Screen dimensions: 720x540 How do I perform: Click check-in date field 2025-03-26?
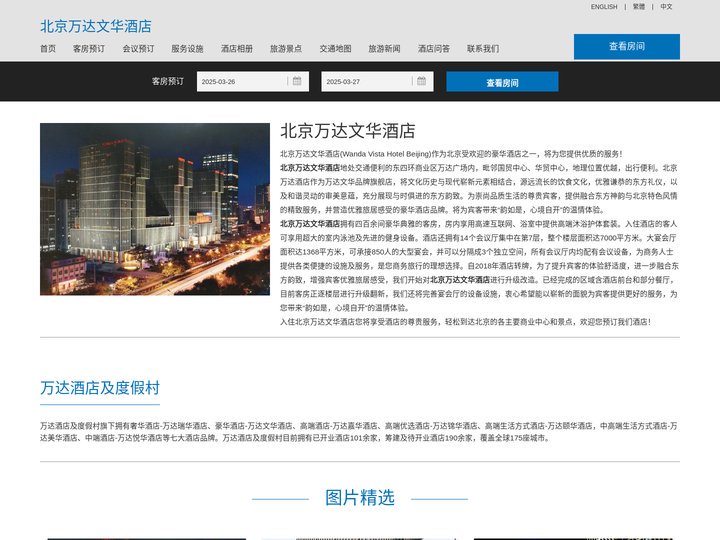pos(253,81)
